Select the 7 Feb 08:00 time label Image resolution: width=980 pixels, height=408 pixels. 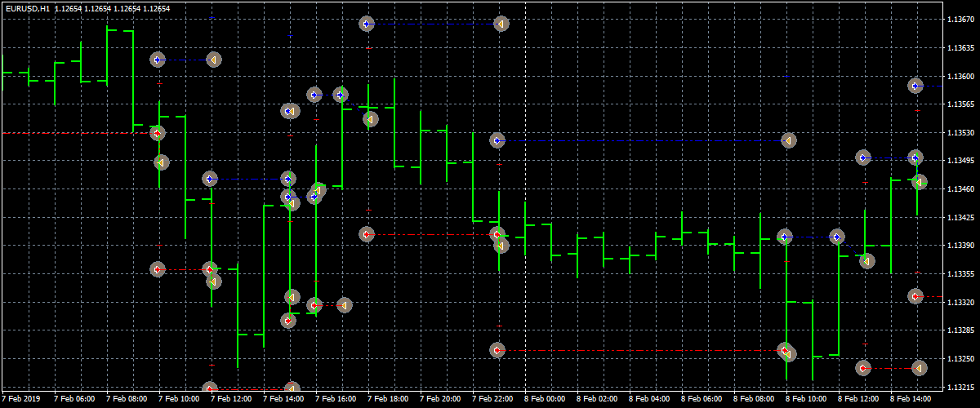tap(127, 400)
